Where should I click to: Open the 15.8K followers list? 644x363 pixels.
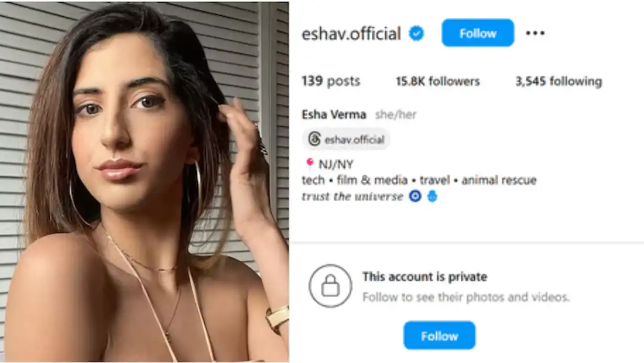click(x=438, y=81)
